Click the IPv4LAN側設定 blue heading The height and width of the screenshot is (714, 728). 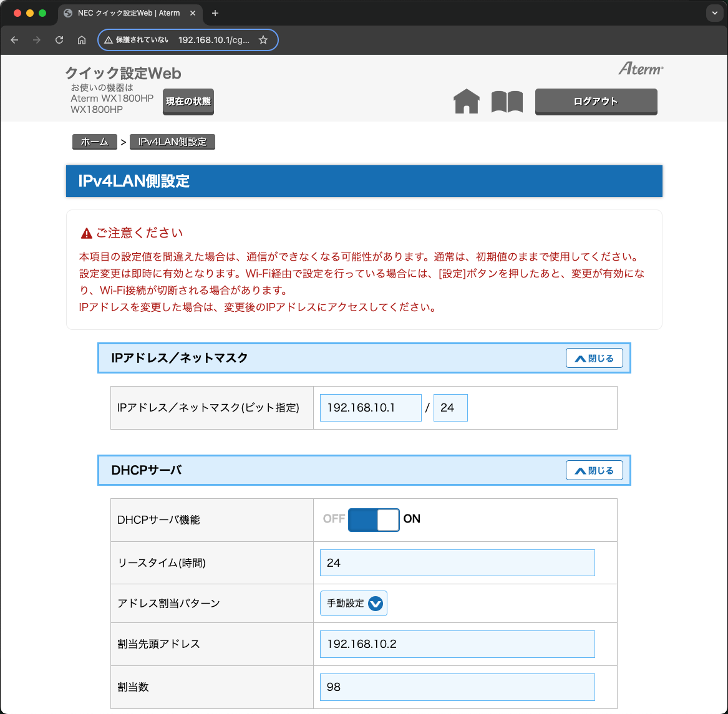pyautogui.click(x=364, y=181)
